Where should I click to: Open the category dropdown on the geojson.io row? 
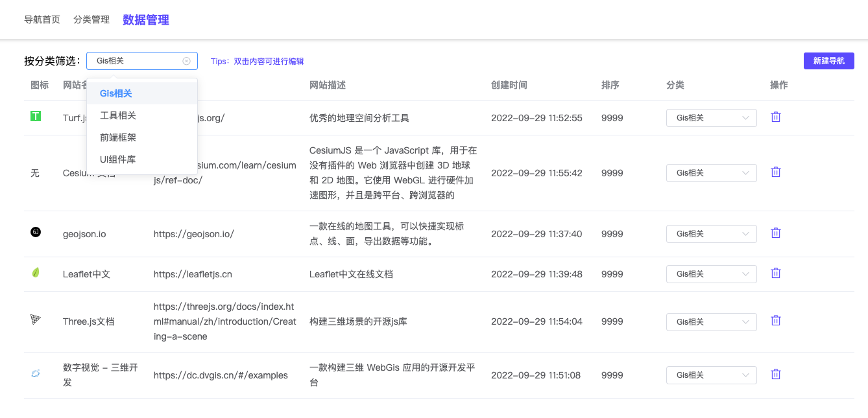pyautogui.click(x=711, y=233)
